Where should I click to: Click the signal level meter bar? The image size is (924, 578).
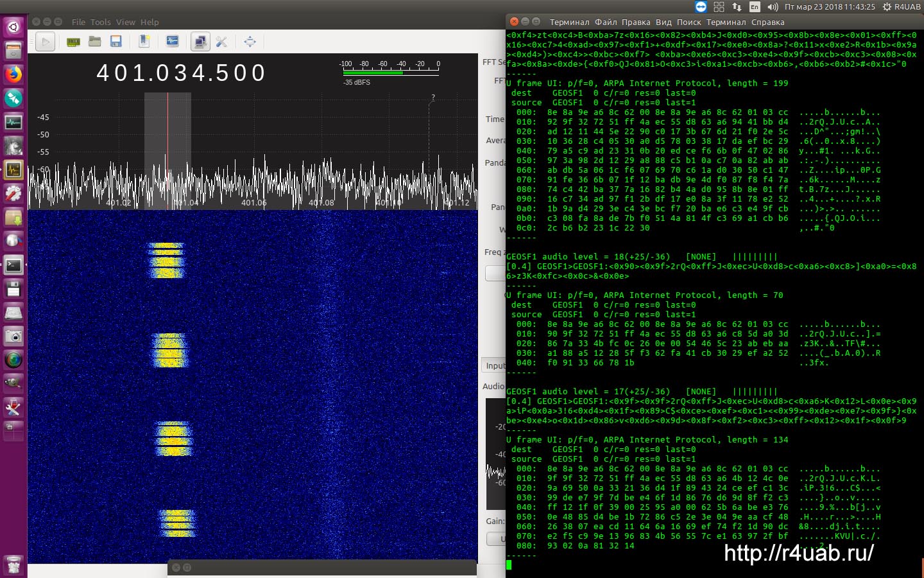tap(391, 73)
